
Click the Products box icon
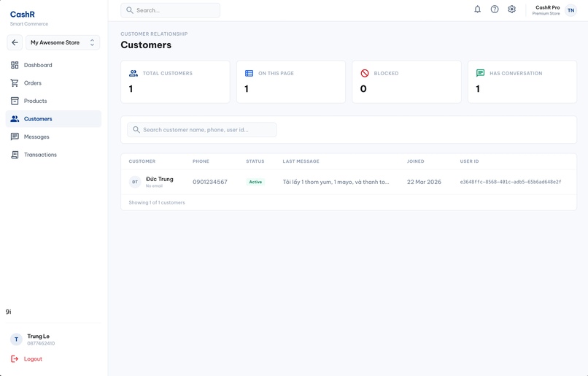click(x=15, y=101)
